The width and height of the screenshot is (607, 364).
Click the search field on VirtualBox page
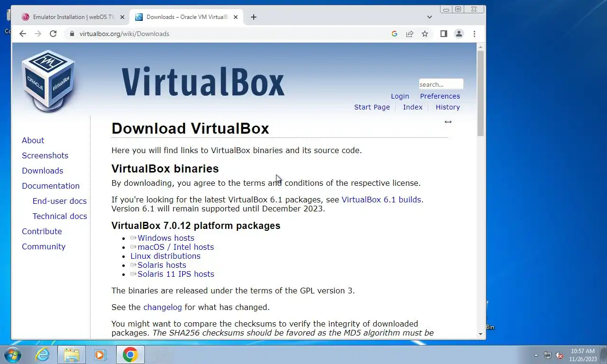pos(441,84)
